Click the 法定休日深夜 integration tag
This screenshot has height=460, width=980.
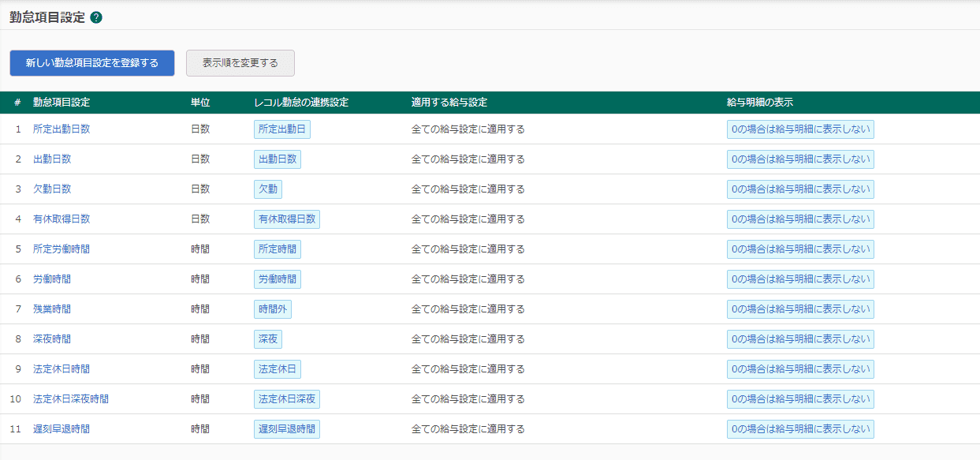(287, 399)
